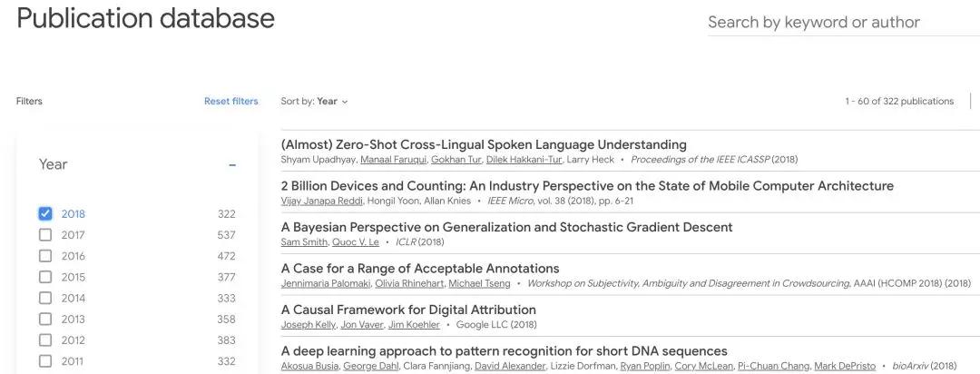Enable the 2011 year checkbox
980x374 pixels.
pos(45,361)
